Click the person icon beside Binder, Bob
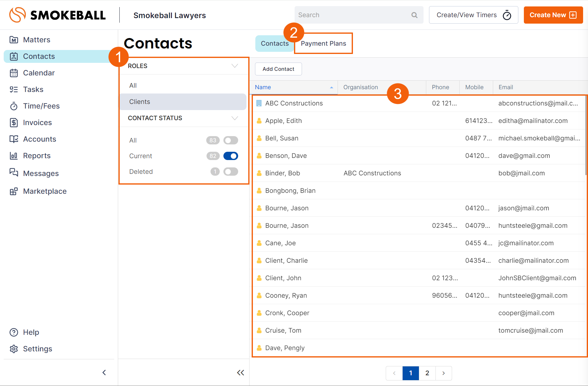Viewport: 588px width, 386px height. [x=259, y=173]
